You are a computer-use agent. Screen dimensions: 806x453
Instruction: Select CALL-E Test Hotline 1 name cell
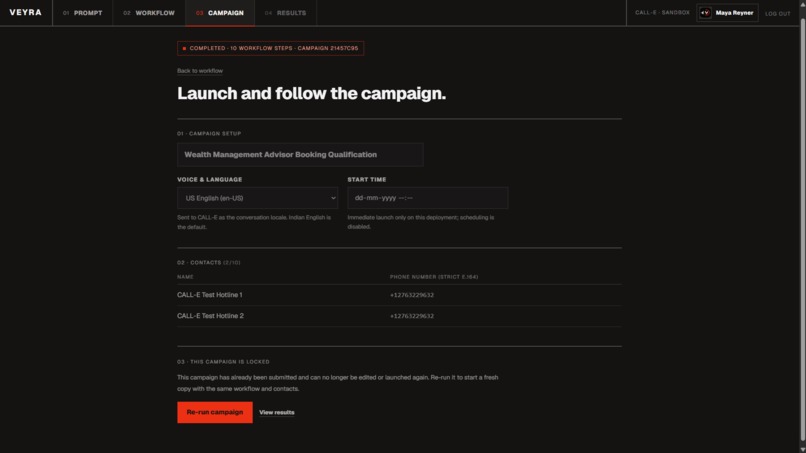click(210, 295)
